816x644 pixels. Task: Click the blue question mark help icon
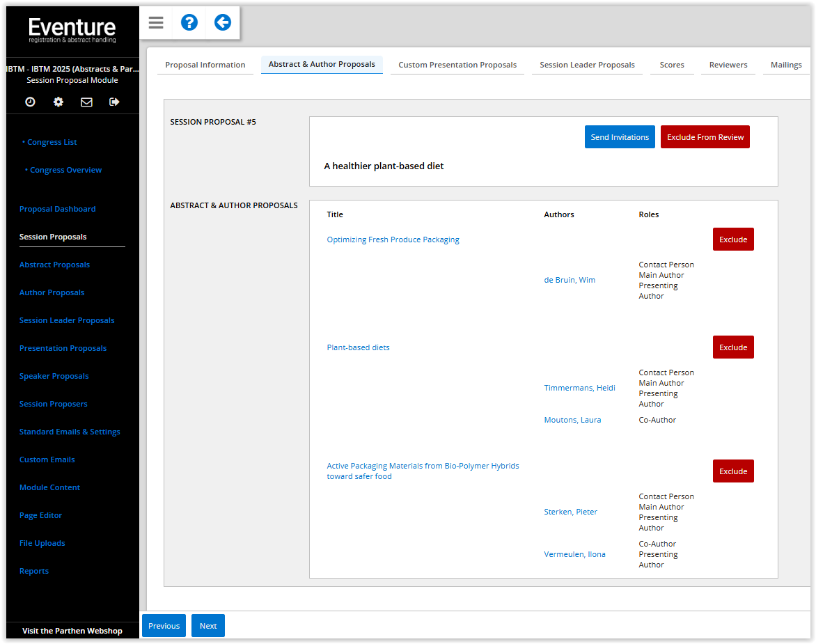pos(189,23)
